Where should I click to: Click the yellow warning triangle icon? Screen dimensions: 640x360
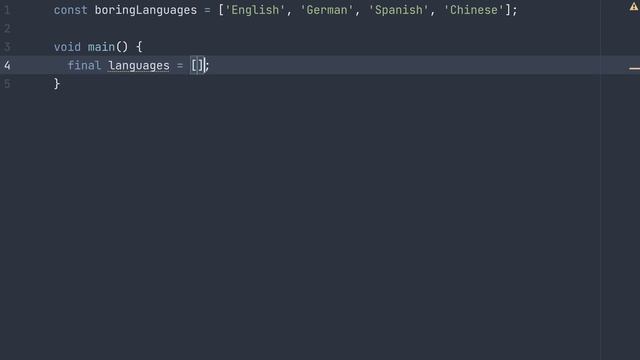coord(634,7)
